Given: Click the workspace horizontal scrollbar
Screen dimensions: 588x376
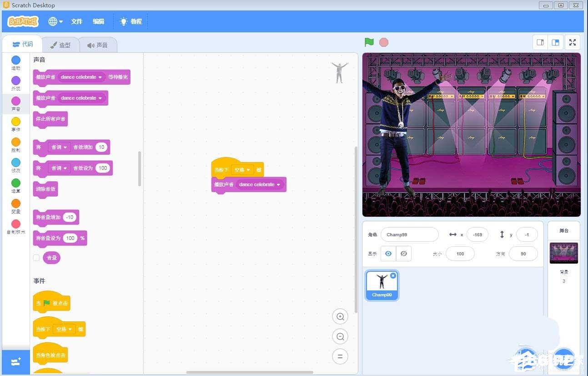Looking at the screenshot, I should pos(250,372).
